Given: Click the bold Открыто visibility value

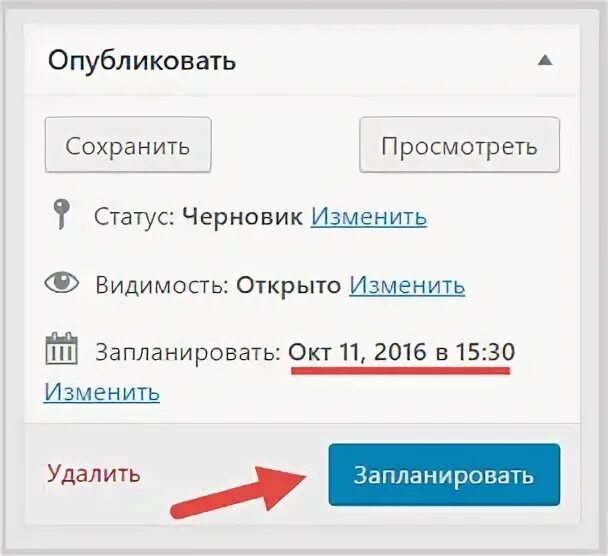Looking at the screenshot, I should pyautogui.click(x=288, y=286).
